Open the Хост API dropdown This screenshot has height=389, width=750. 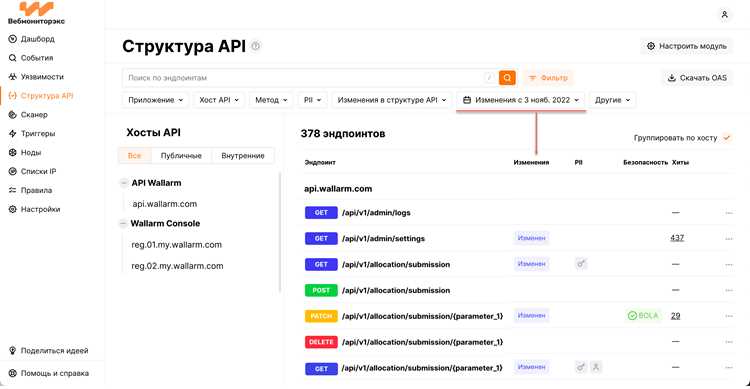(x=219, y=100)
